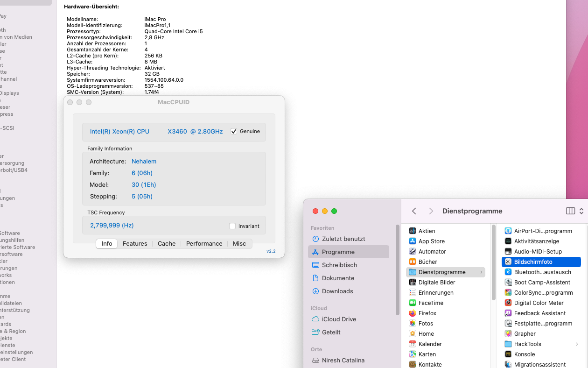Switch to the Misc tab in MacCPUID

pyautogui.click(x=239, y=244)
